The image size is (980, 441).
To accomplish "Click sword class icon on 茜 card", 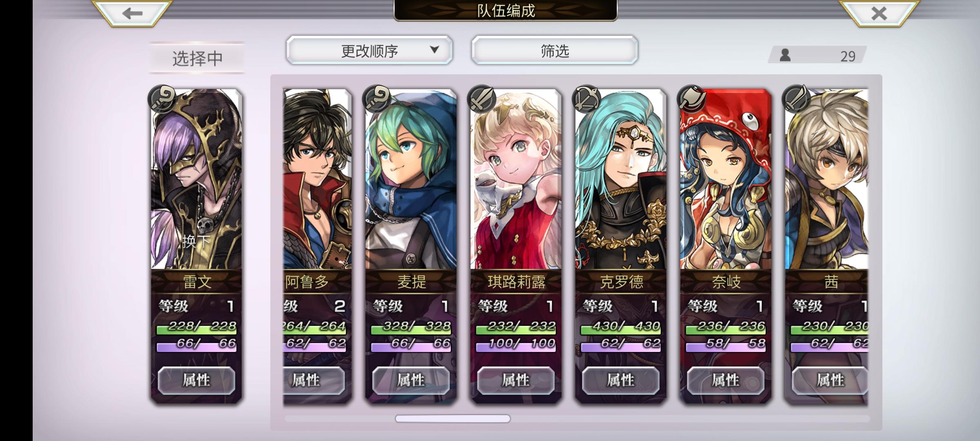I will pos(796,98).
